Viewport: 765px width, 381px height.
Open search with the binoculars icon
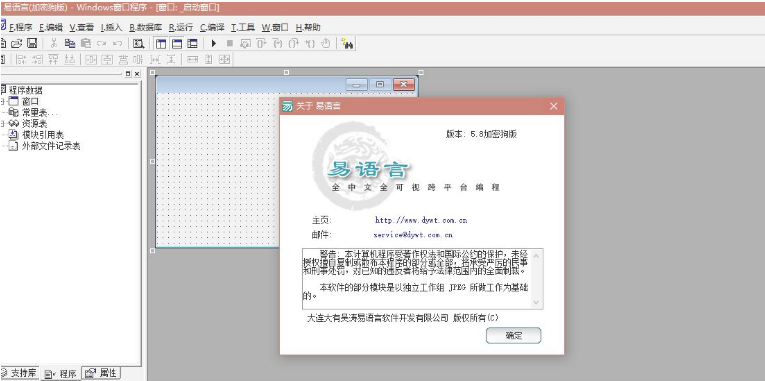click(x=347, y=43)
